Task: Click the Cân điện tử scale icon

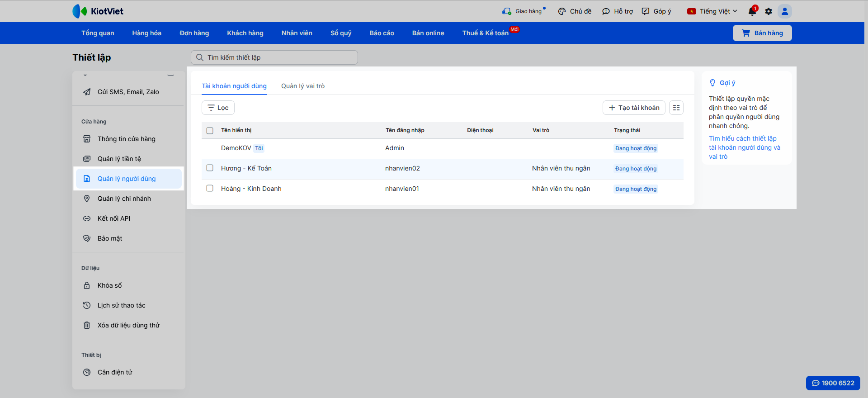Action: [x=87, y=372]
